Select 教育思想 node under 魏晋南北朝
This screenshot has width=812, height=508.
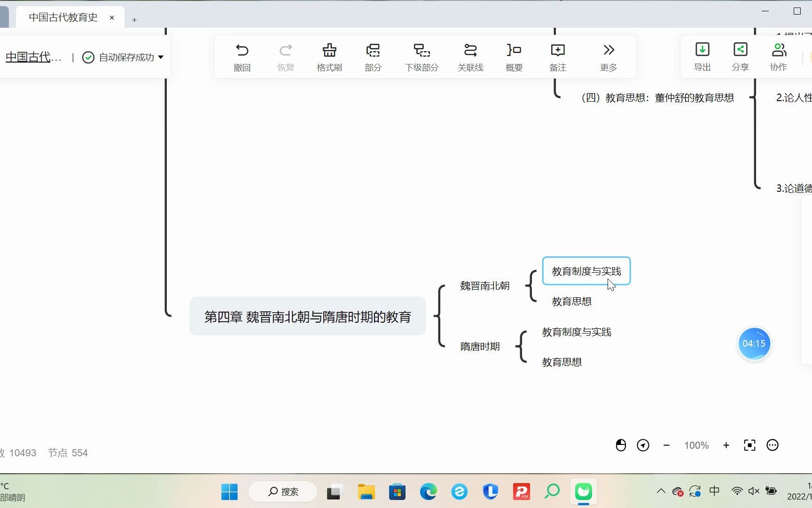[572, 302]
